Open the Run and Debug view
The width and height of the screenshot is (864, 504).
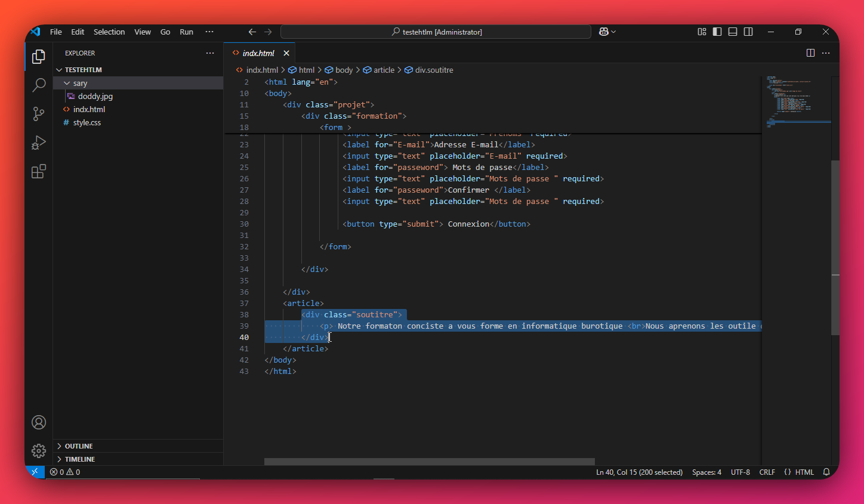(x=39, y=143)
